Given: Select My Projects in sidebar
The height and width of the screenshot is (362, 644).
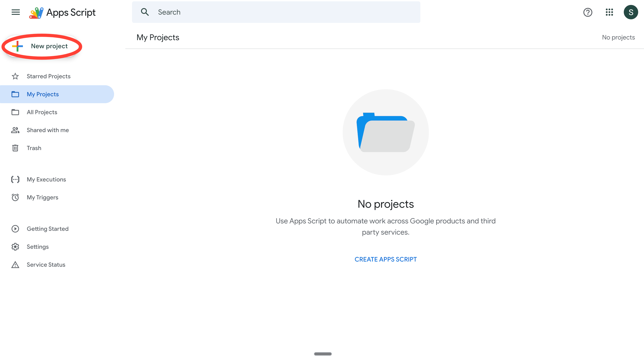Looking at the screenshot, I should (x=42, y=94).
